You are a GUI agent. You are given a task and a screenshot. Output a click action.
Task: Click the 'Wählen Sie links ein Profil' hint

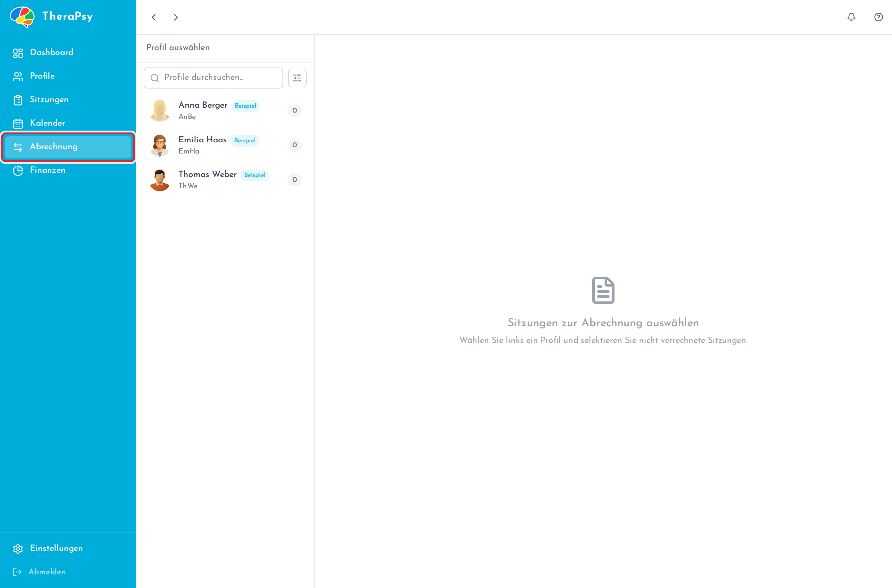(603, 340)
